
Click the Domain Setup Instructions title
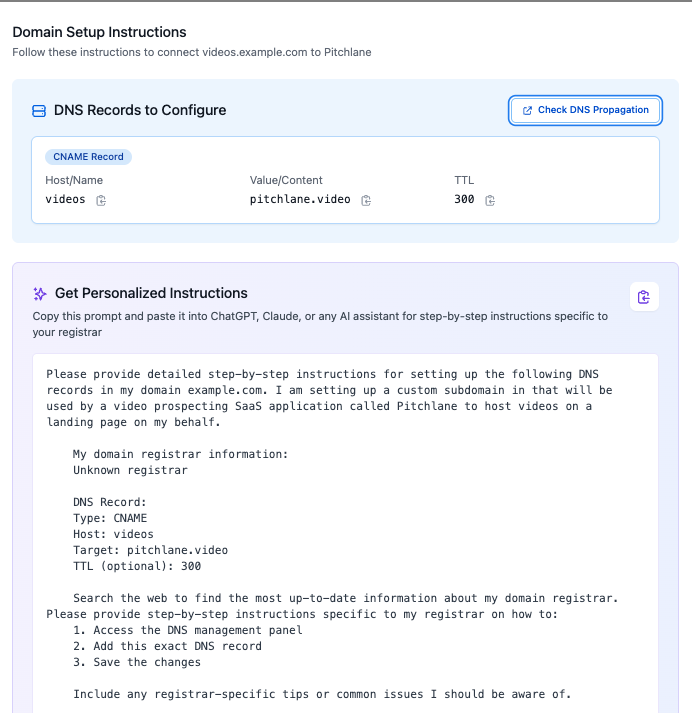(x=99, y=32)
